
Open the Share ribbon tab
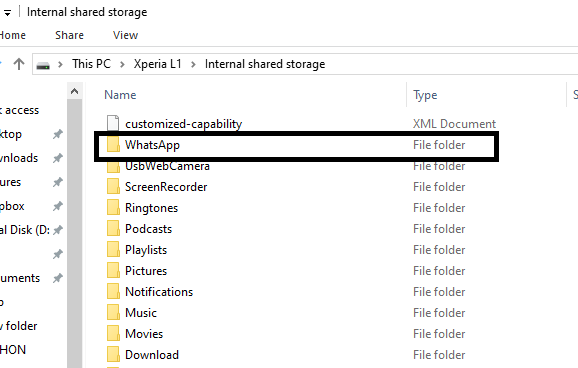coord(69,35)
